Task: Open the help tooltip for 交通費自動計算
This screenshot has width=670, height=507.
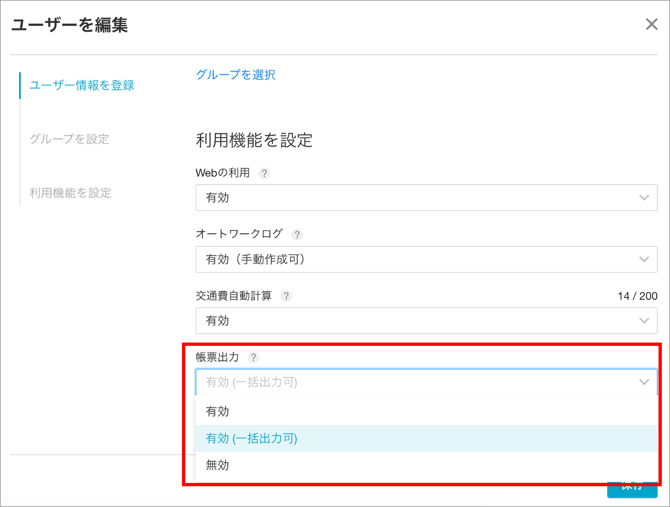Action: click(x=286, y=296)
